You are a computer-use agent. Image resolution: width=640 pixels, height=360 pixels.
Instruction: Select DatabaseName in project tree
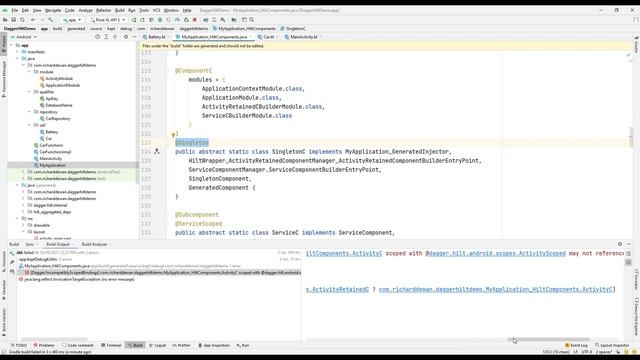pos(58,105)
